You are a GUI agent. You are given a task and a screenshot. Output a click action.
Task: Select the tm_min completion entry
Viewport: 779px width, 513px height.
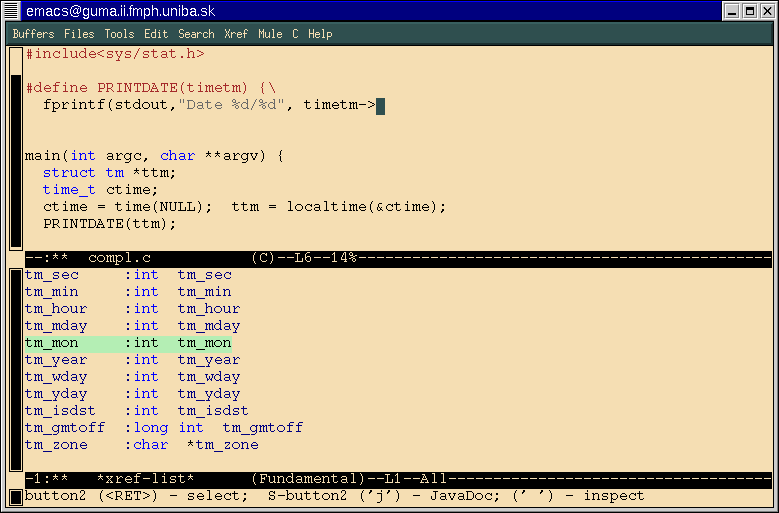(x=128, y=292)
